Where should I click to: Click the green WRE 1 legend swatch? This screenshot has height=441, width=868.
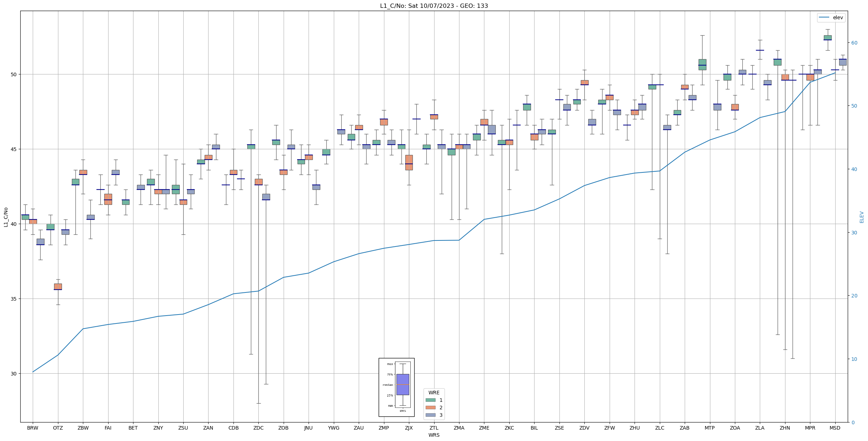(430, 400)
